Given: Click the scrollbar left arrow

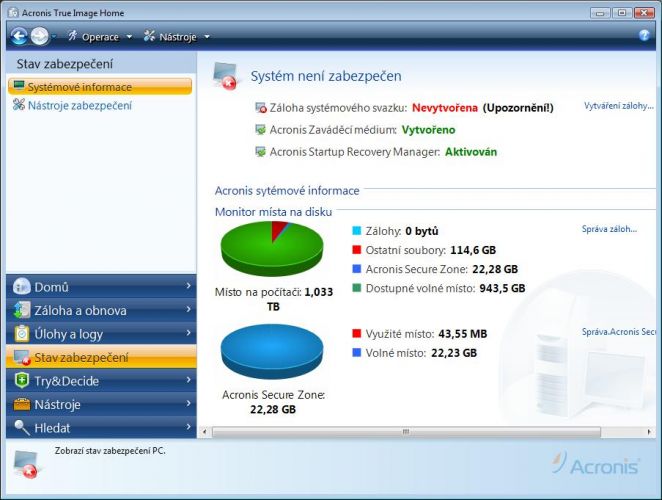Looking at the screenshot, I should coord(205,432).
